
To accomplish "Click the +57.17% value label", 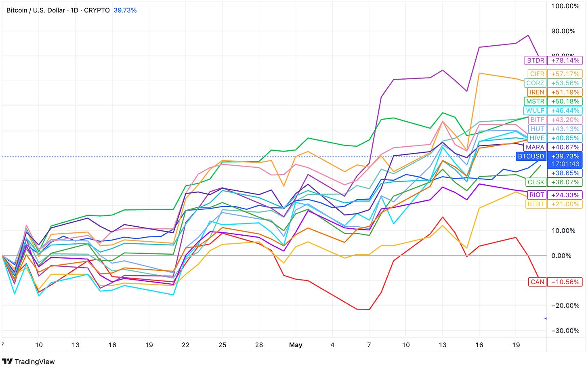I will pyautogui.click(x=565, y=74).
